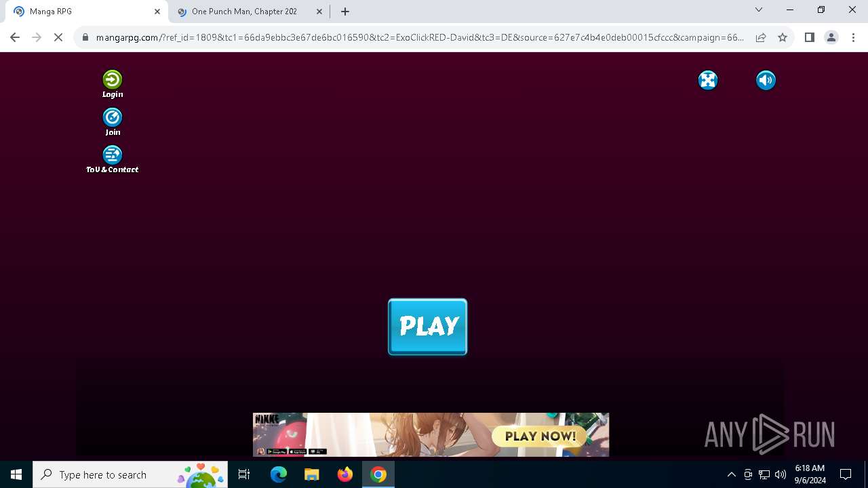The width and height of the screenshot is (868, 488).
Task: Select Chrome icon on taskbar
Action: (x=378, y=474)
